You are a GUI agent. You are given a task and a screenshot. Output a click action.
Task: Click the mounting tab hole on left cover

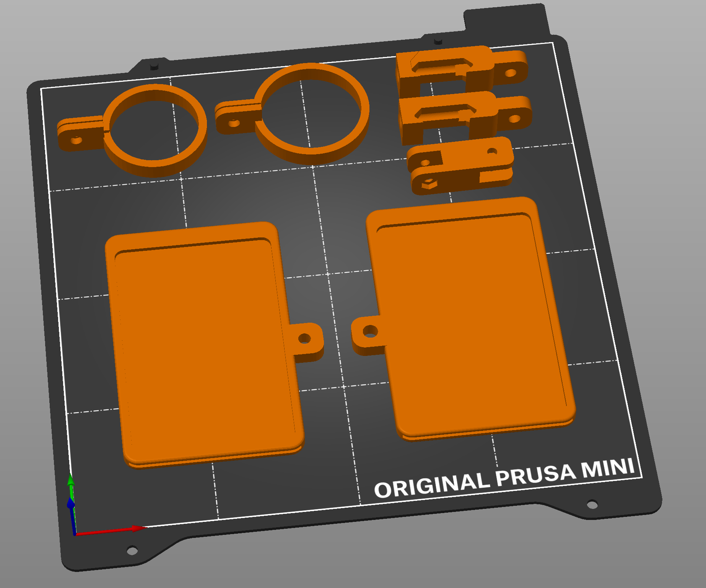tap(304, 338)
